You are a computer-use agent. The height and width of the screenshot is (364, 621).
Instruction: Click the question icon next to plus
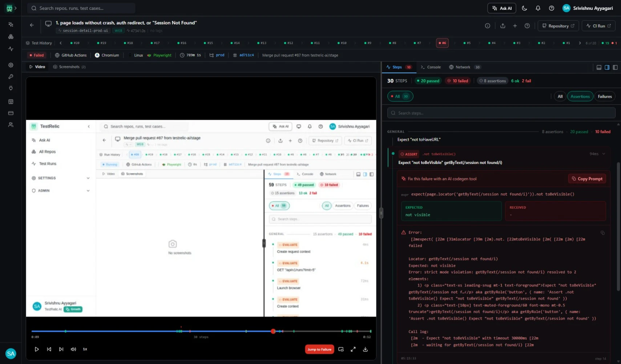[x=527, y=26]
